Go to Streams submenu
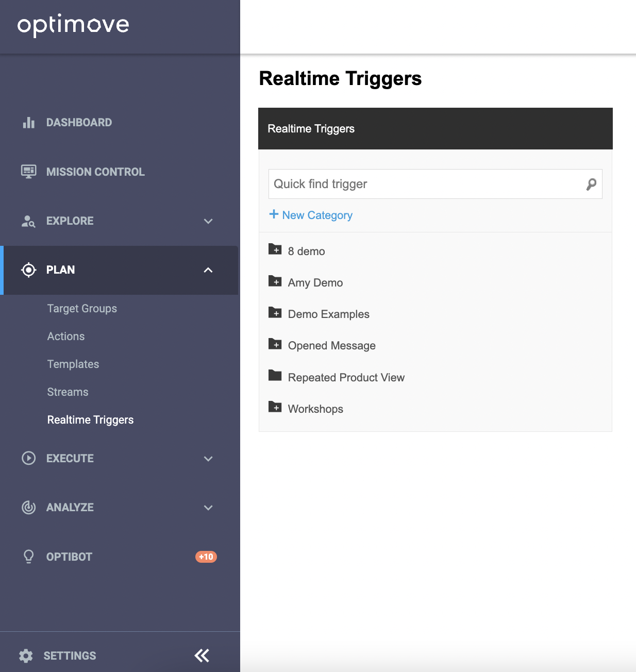 click(x=68, y=392)
